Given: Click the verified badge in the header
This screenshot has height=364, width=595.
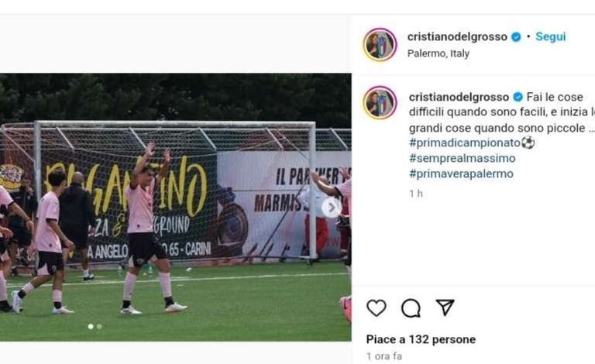Looking at the screenshot, I should click(516, 36).
